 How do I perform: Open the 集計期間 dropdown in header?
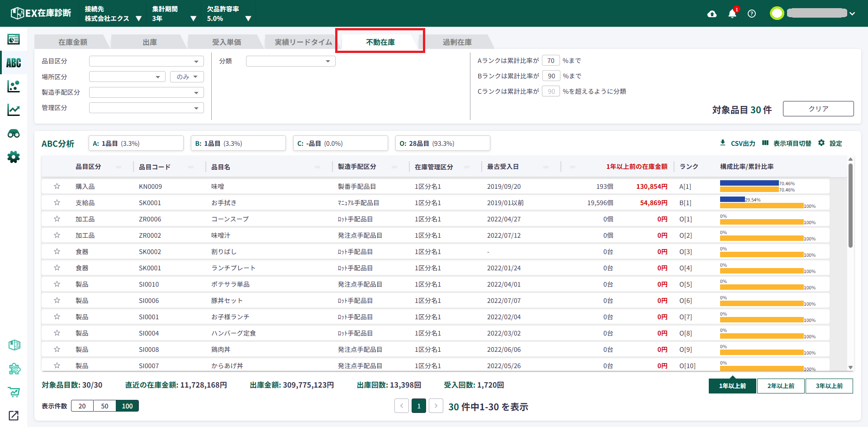coord(174,14)
